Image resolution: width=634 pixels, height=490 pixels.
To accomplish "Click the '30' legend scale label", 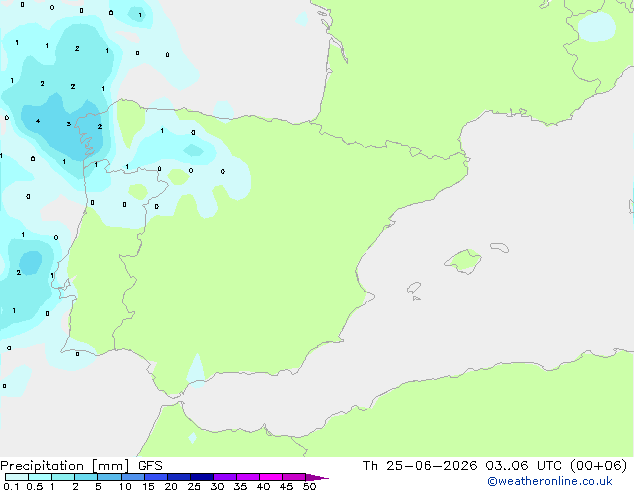I will pos(217,486).
